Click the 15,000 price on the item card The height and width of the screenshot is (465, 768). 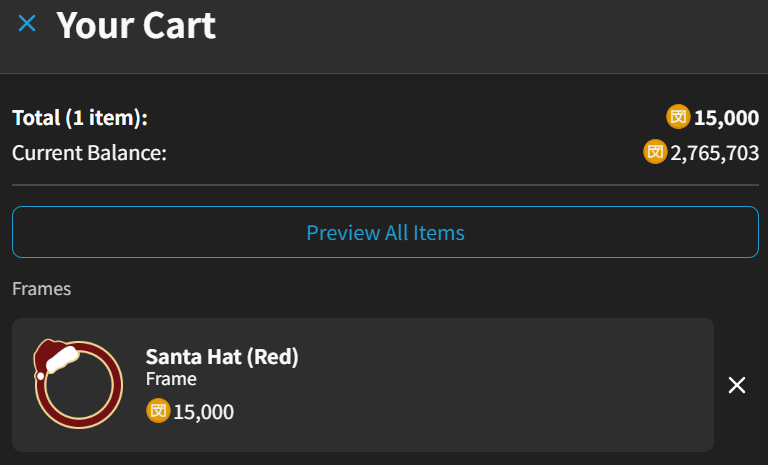pyautogui.click(x=203, y=411)
